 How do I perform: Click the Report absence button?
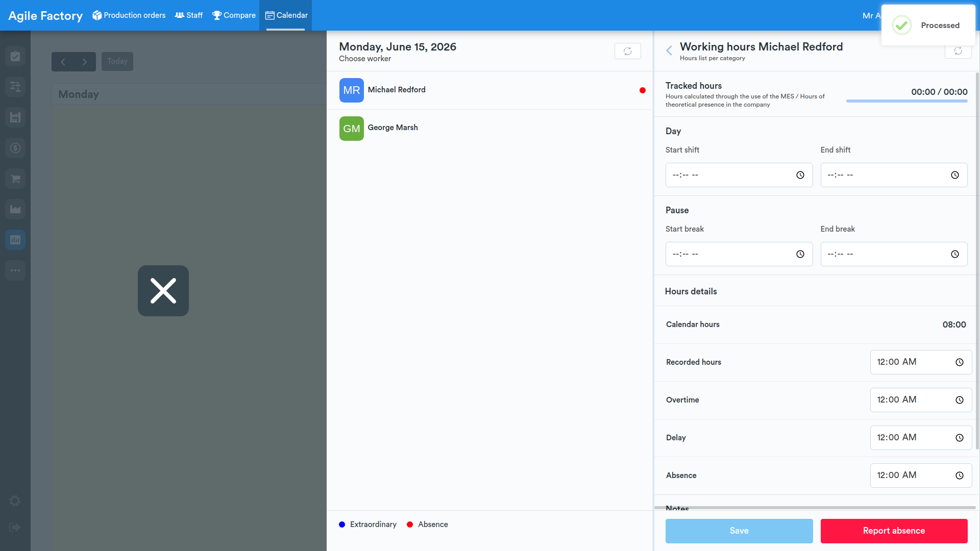click(x=894, y=531)
